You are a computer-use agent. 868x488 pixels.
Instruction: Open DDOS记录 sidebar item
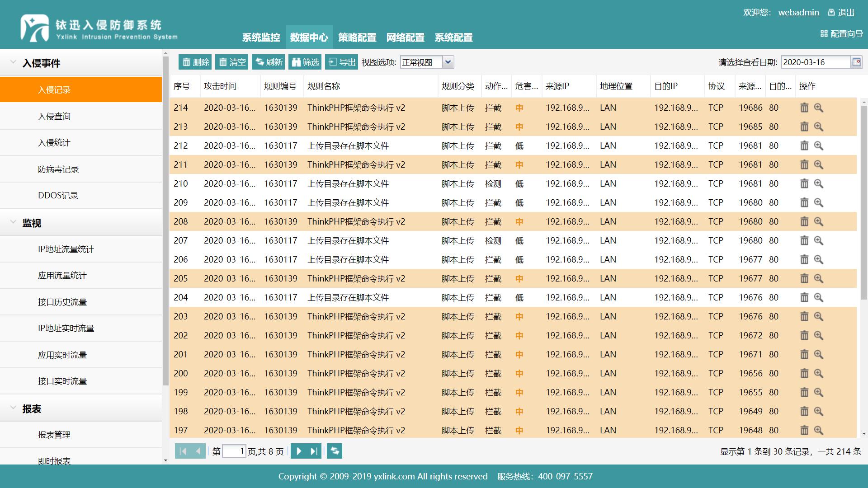coord(81,195)
